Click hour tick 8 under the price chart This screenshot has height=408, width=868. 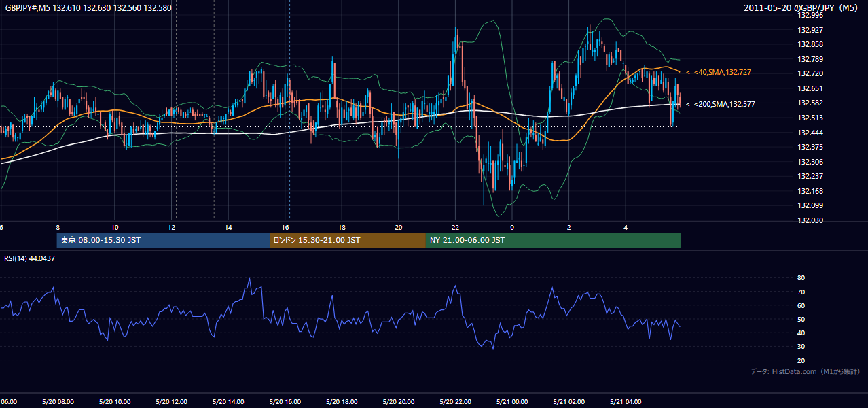point(58,227)
